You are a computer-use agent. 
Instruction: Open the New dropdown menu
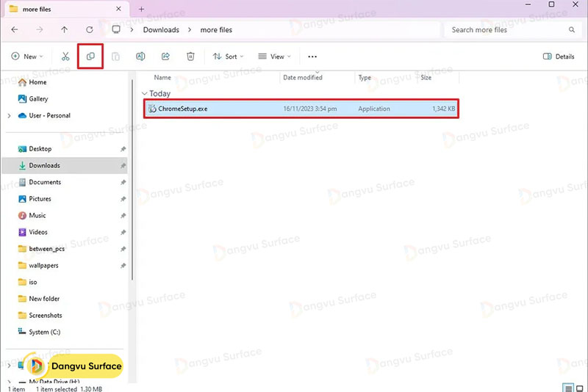(x=27, y=57)
